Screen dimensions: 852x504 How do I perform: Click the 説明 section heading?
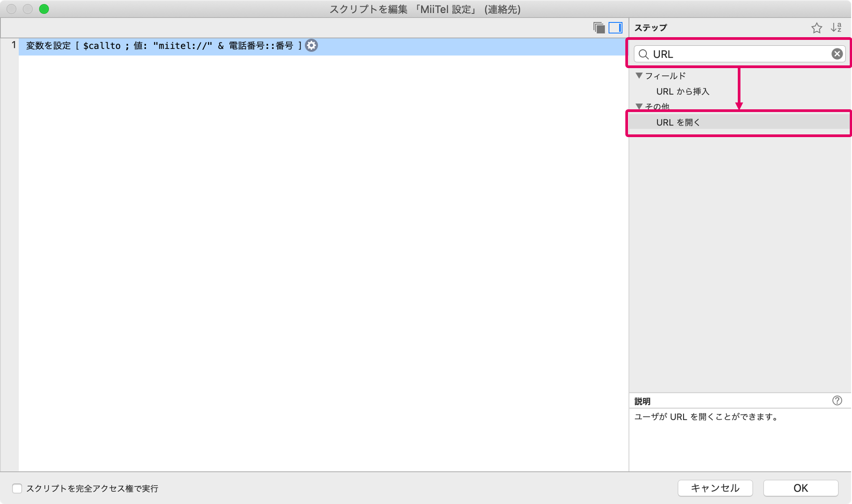[642, 401]
